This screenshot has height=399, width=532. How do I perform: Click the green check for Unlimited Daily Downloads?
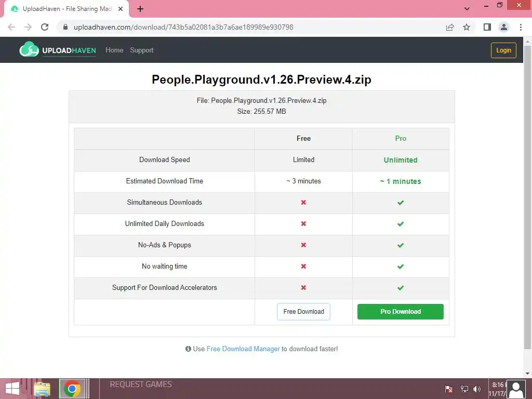401,224
